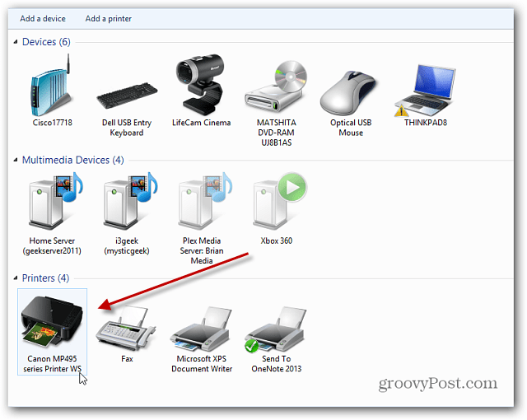The image size is (527, 420).
Task: Collapse the Devices (6) group arrow
Action: point(16,42)
